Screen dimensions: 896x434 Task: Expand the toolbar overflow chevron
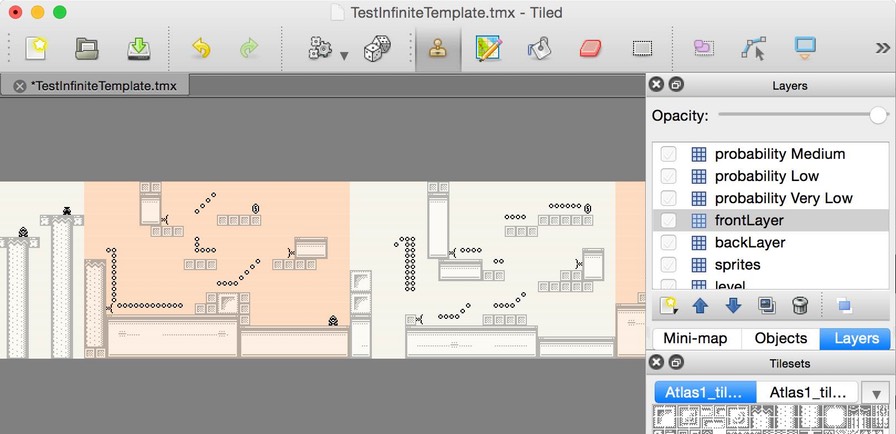pyautogui.click(x=882, y=49)
